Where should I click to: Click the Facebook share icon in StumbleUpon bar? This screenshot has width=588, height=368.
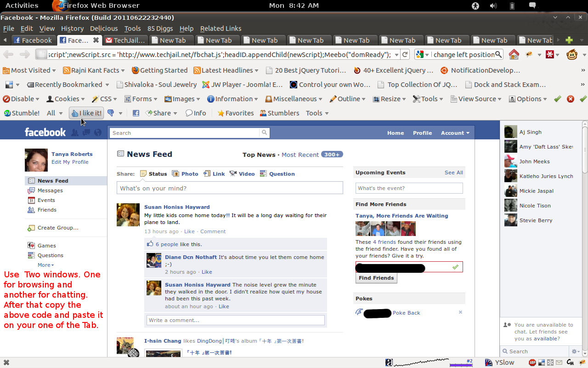click(136, 113)
